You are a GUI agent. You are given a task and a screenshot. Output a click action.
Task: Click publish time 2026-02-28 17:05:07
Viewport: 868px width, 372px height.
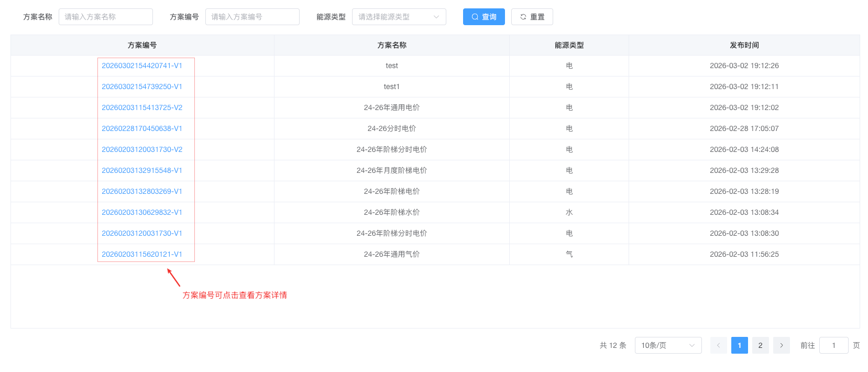[744, 128]
